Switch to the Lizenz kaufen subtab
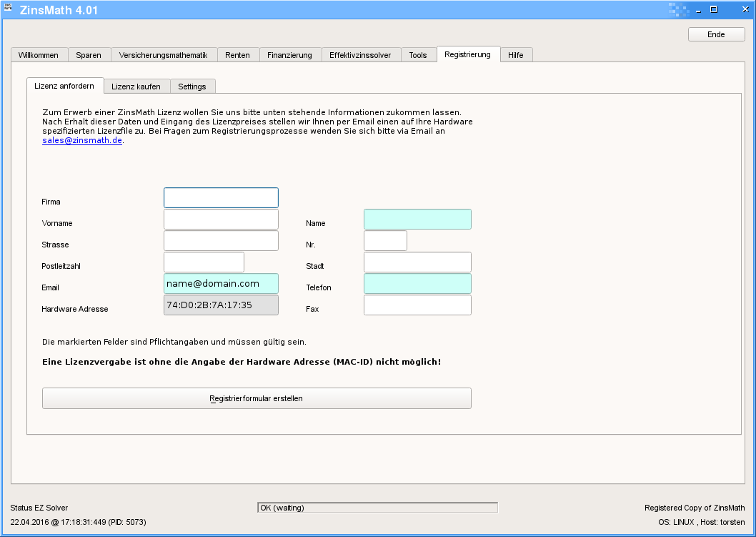756x537 pixels. [136, 87]
